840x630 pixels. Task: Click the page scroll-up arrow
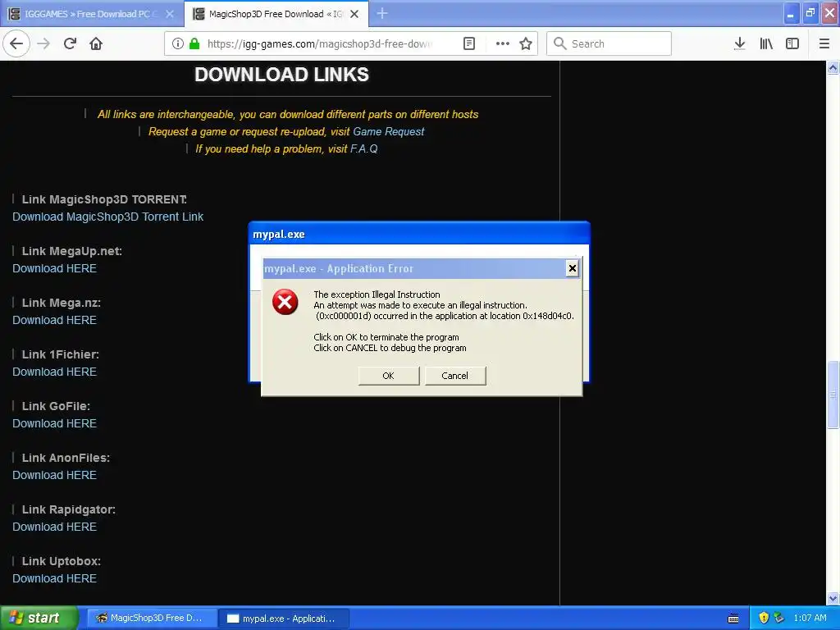tap(833, 67)
